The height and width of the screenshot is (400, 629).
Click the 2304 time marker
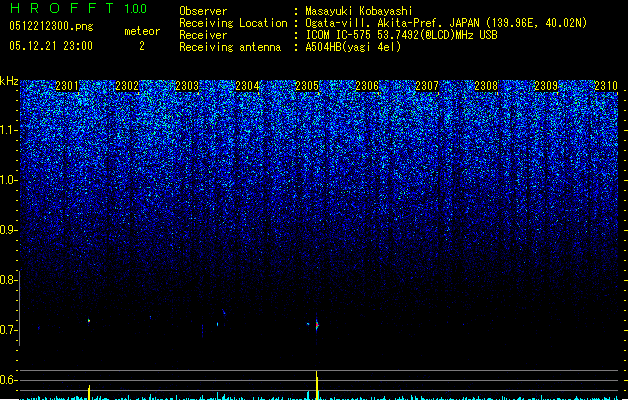pyautogui.click(x=247, y=86)
